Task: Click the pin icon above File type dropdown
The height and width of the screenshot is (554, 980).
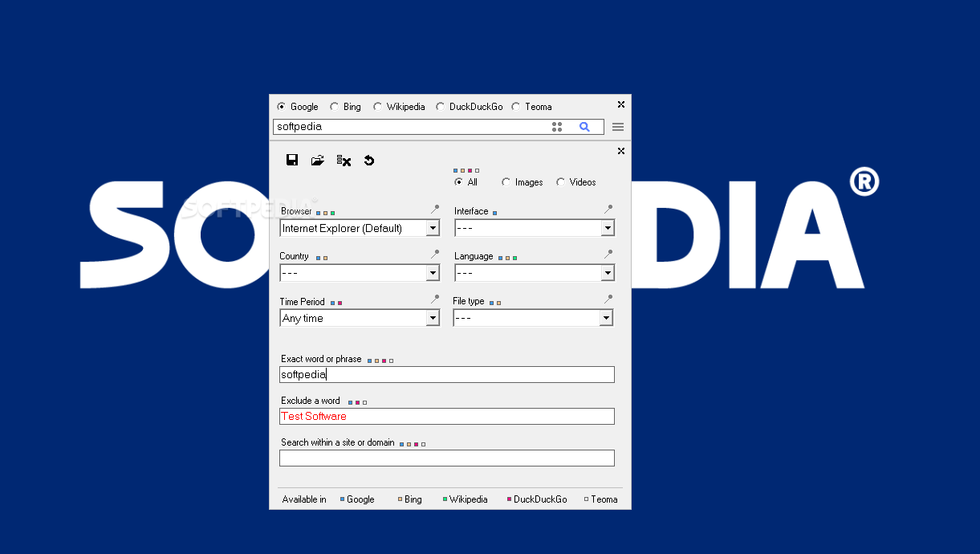Action: (608, 299)
